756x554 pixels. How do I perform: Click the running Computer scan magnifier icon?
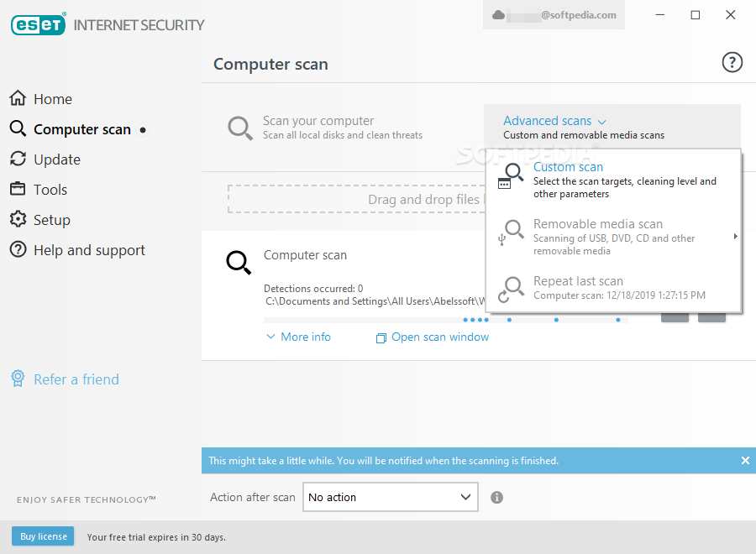click(239, 263)
